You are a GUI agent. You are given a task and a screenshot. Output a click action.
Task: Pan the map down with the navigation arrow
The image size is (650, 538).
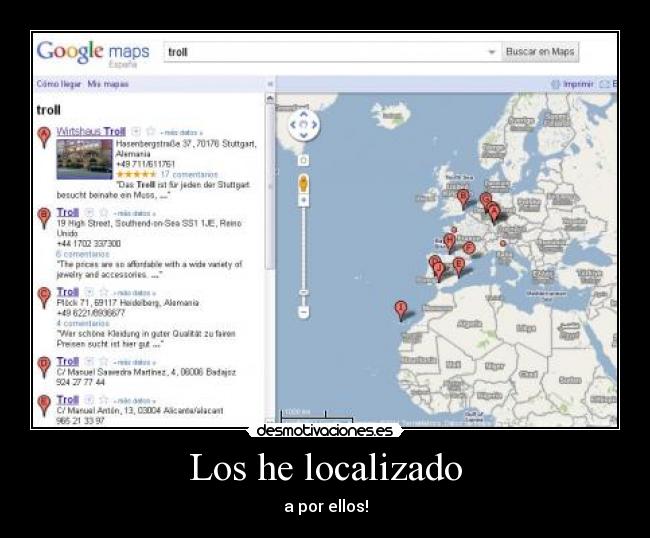pyautogui.click(x=304, y=135)
